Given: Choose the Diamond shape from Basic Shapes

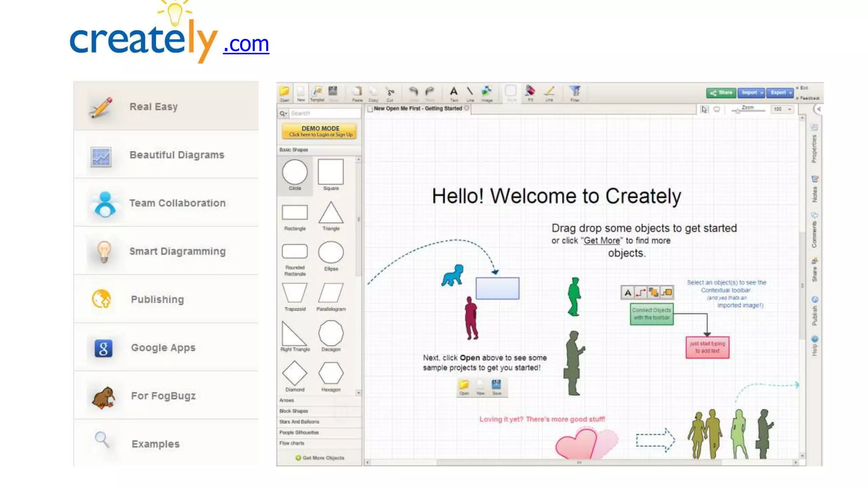Looking at the screenshot, I should (295, 373).
